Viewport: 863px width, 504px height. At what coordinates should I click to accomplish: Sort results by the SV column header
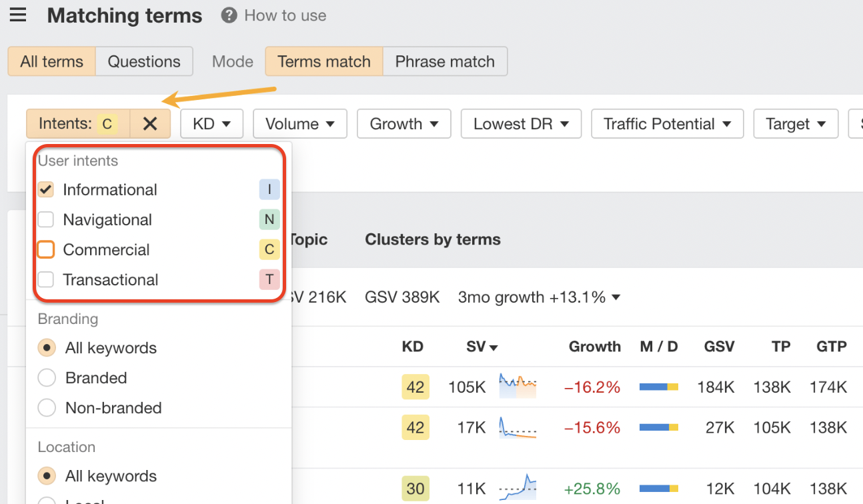tap(482, 347)
